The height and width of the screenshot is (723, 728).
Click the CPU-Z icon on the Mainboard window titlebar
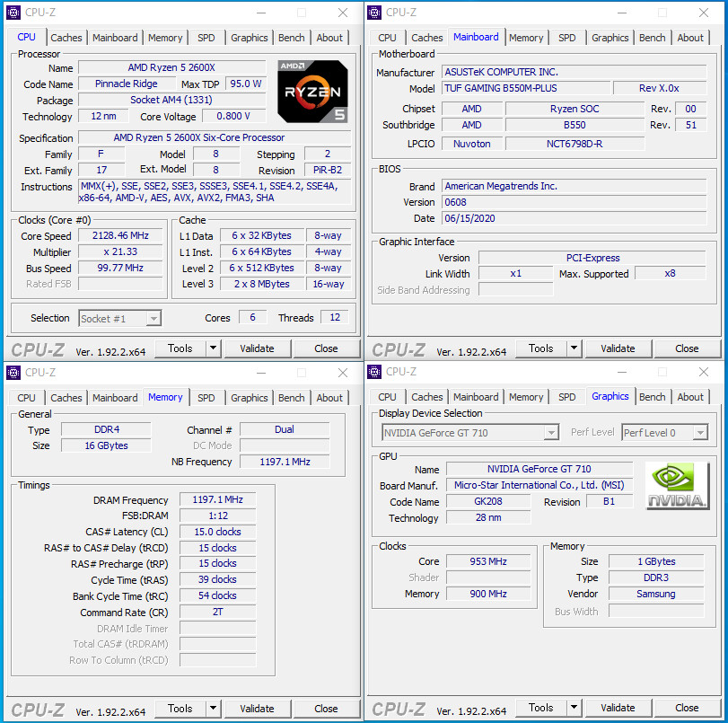(x=373, y=13)
